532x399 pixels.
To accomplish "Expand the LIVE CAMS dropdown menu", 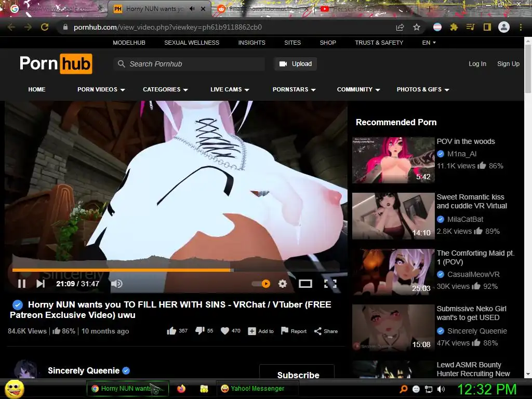I will click(230, 89).
